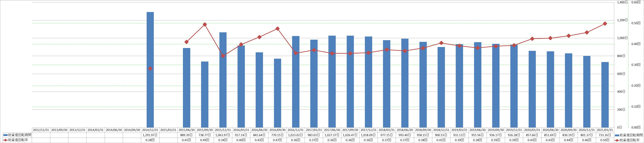Select the 1,018.09日 table cell
Viewport: 644px width, 143px height.
pos(369,135)
